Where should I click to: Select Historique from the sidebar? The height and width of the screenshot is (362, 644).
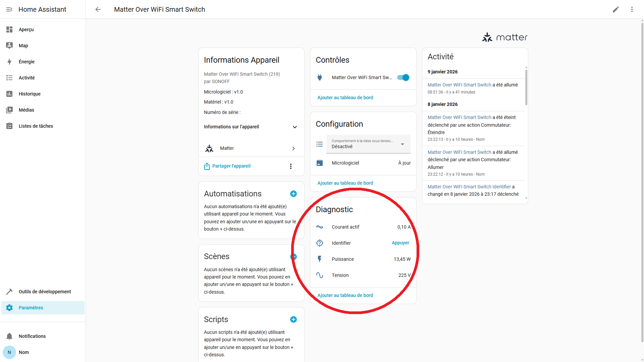coord(30,94)
